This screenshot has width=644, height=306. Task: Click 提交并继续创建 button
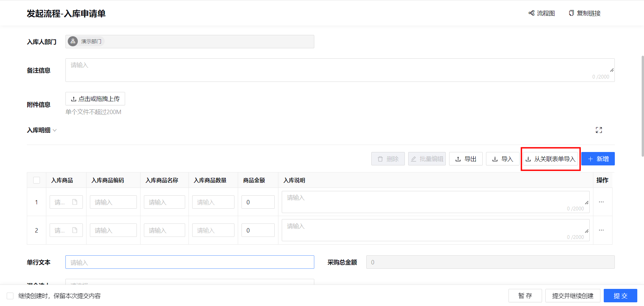(573, 296)
